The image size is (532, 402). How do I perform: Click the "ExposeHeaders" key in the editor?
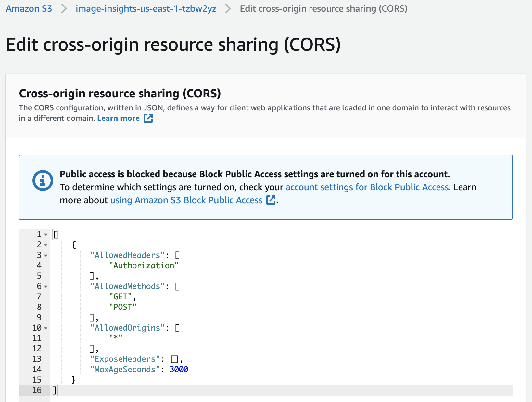(125, 359)
